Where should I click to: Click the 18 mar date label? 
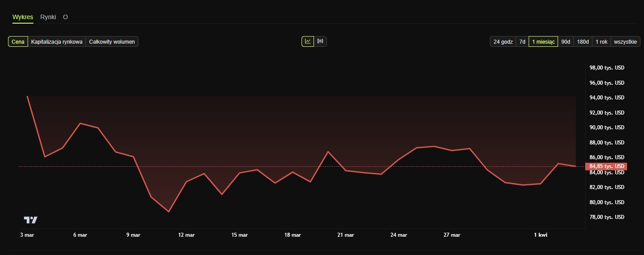coord(293,235)
